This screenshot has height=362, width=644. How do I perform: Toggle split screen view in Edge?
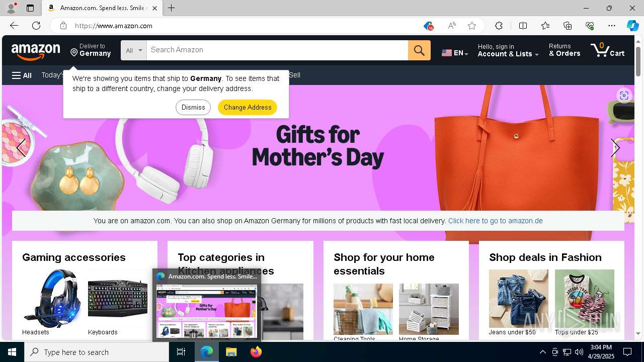523,26
